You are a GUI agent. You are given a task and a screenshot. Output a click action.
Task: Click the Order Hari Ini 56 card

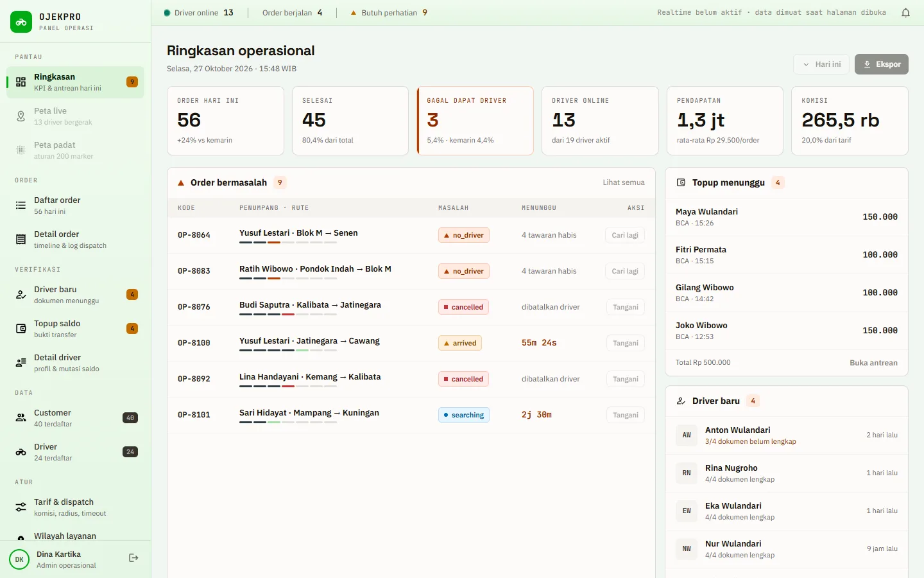(x=225, y=121)
